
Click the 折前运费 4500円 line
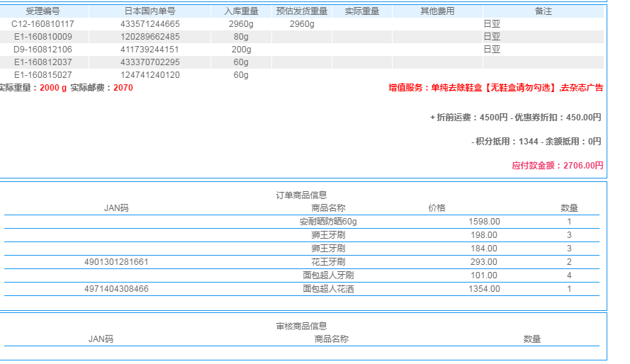(x=515, y=118)
